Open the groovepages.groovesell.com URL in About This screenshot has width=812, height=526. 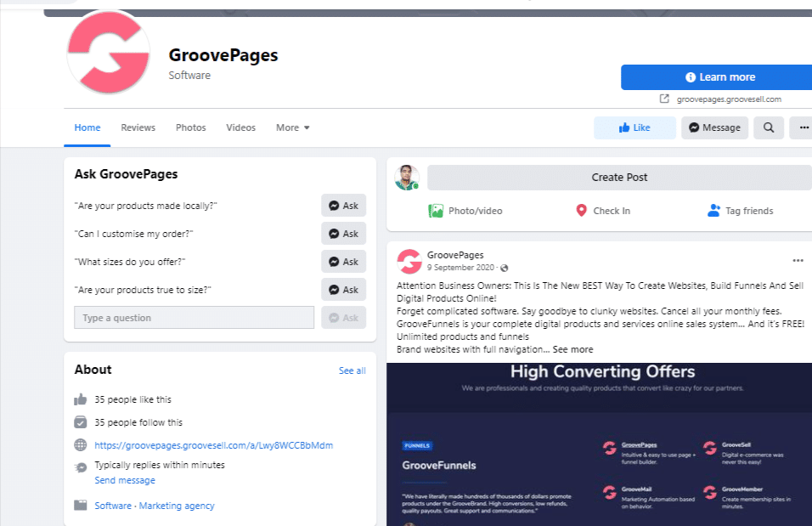point(213,445)
